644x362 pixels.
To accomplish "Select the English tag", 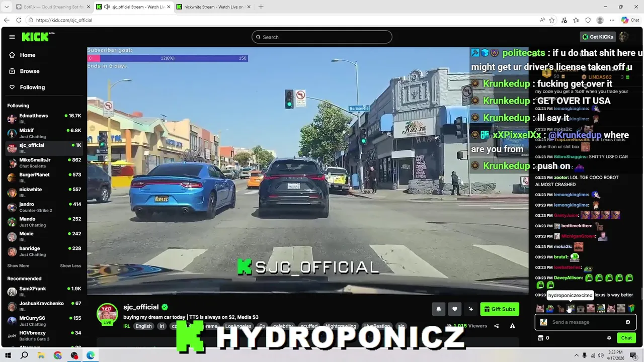I will point(143,326).
